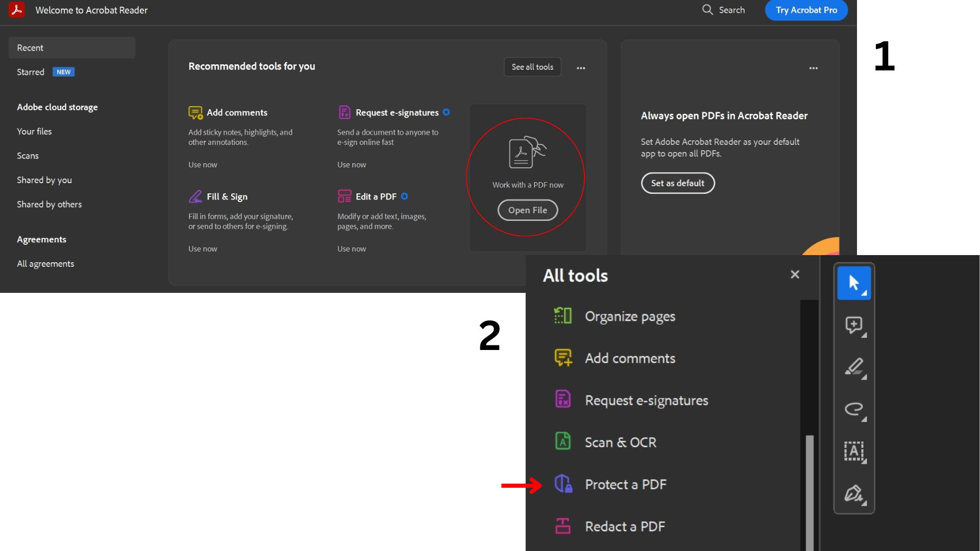Click See all tools button

pyautogui.click(x=532, y=67)
